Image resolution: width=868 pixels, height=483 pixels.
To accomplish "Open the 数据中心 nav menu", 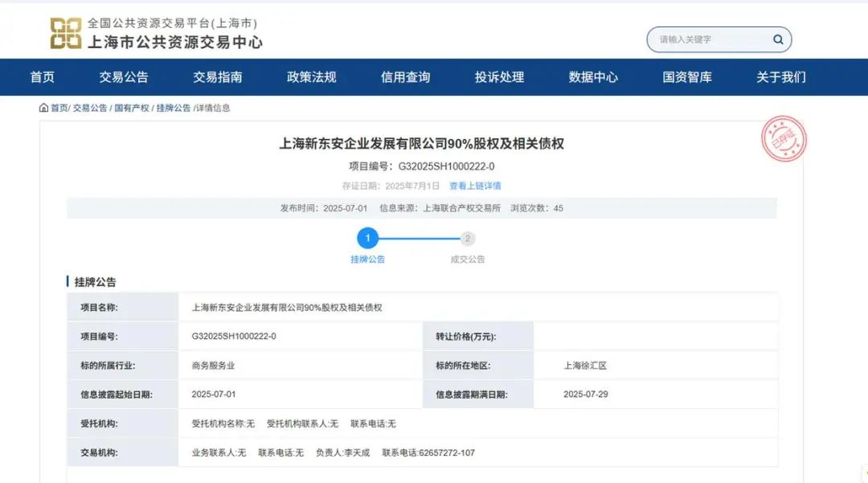I will [x=593, y=77].
